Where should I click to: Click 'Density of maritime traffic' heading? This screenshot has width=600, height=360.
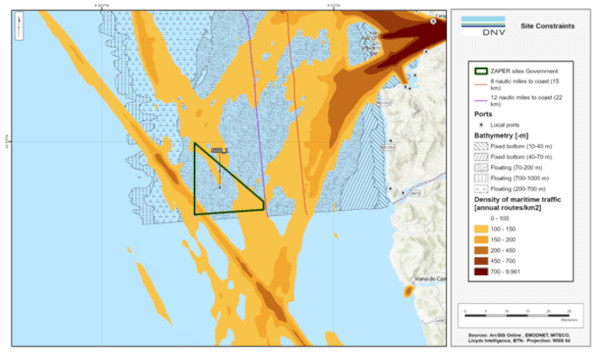coord(517,204)
